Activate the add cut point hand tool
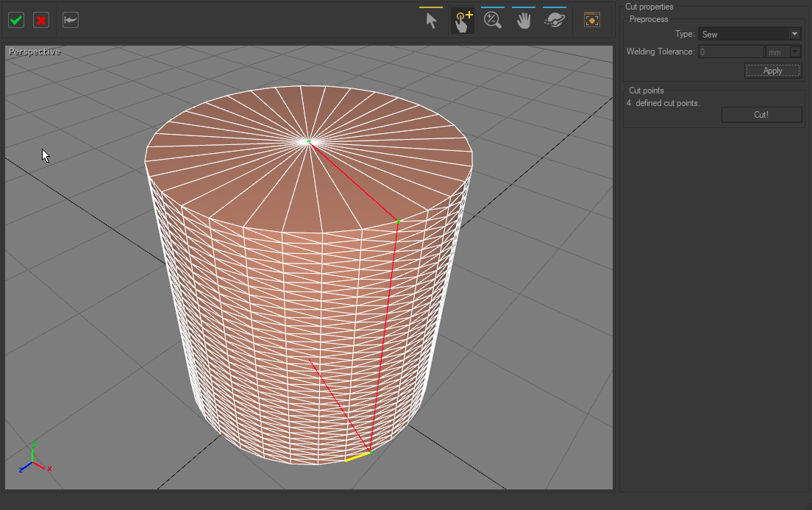This screenshot has width=812, height=510. click(462, 21)
